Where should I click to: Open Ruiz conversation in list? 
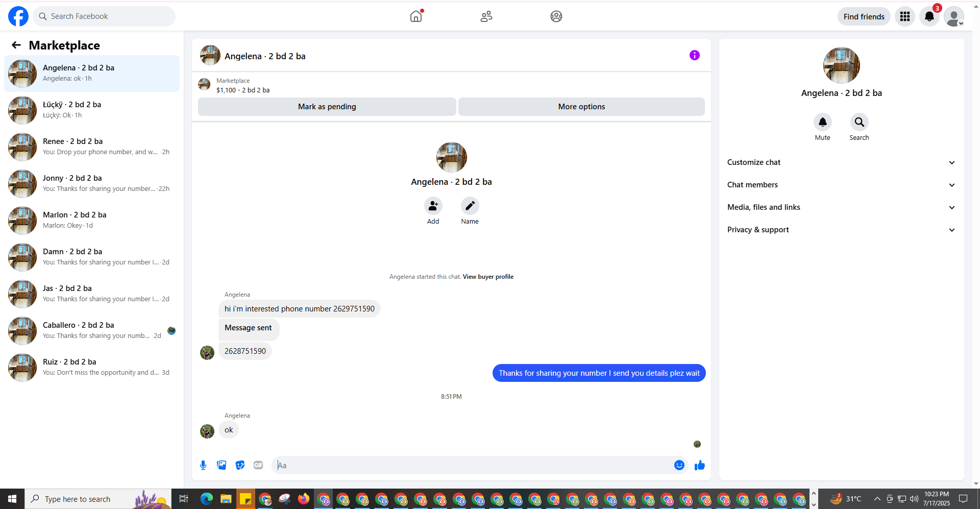92,368
